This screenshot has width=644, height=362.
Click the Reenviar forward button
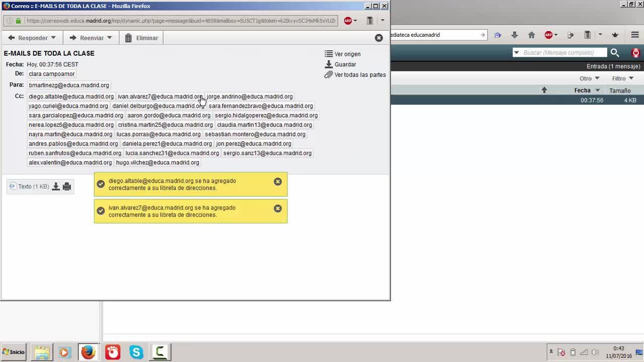[x=87, y=38]
